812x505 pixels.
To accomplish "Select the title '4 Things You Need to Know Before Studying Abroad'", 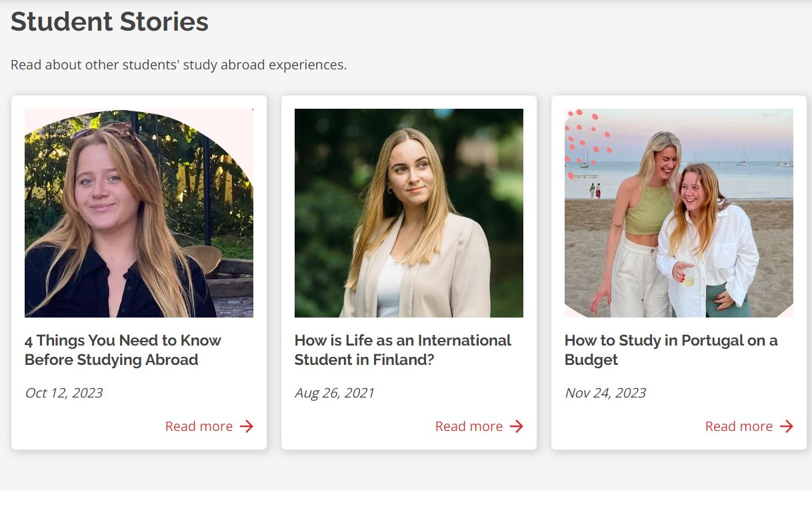I will (x=123, y=350).
